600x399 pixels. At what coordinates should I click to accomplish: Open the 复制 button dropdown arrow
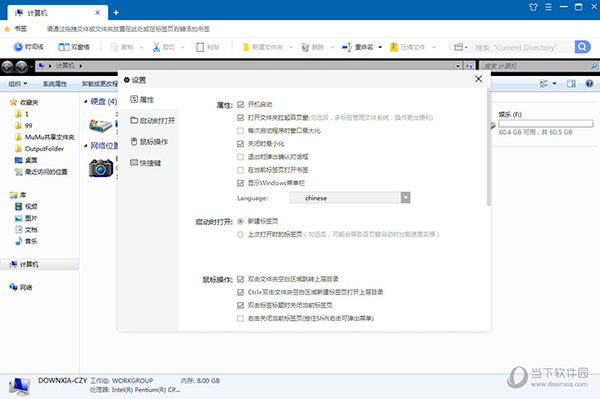point(142,47)
